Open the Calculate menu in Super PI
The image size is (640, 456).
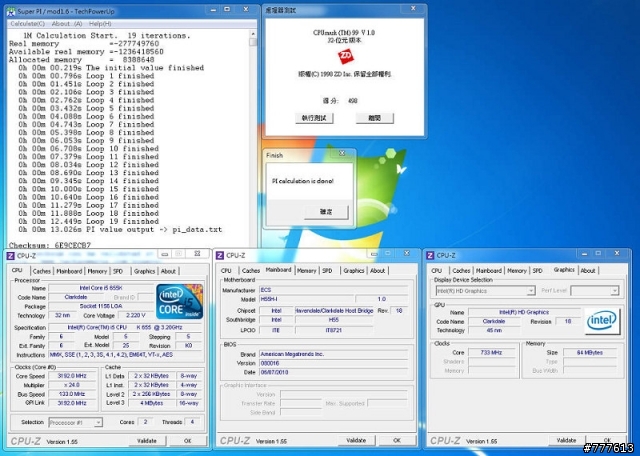click(x=28, y=24)
